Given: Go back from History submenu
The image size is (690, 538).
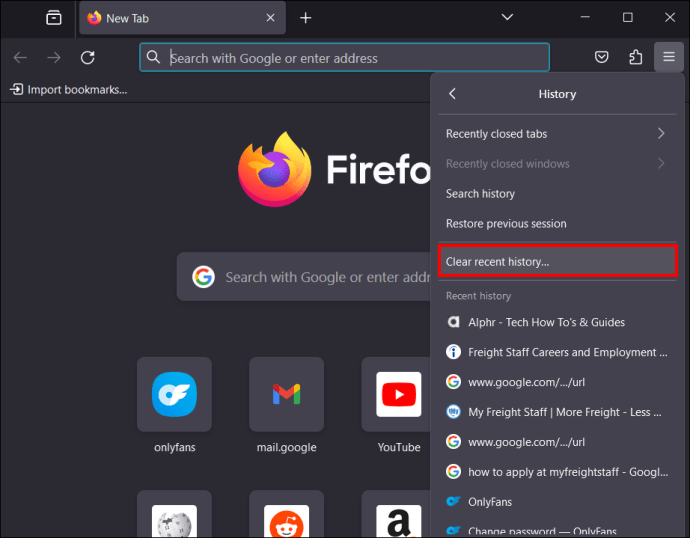Looking at the screenshot, I should [x=452, y=94].
